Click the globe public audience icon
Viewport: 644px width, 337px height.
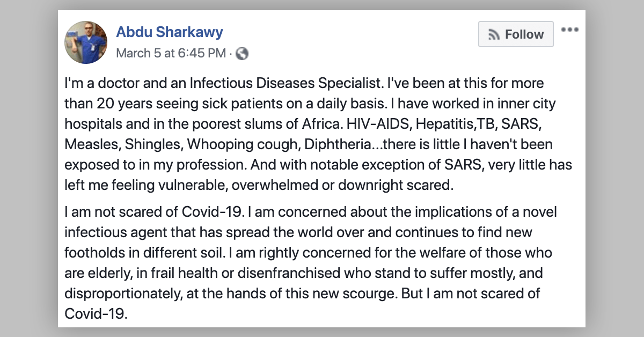(x=242, y=54)
